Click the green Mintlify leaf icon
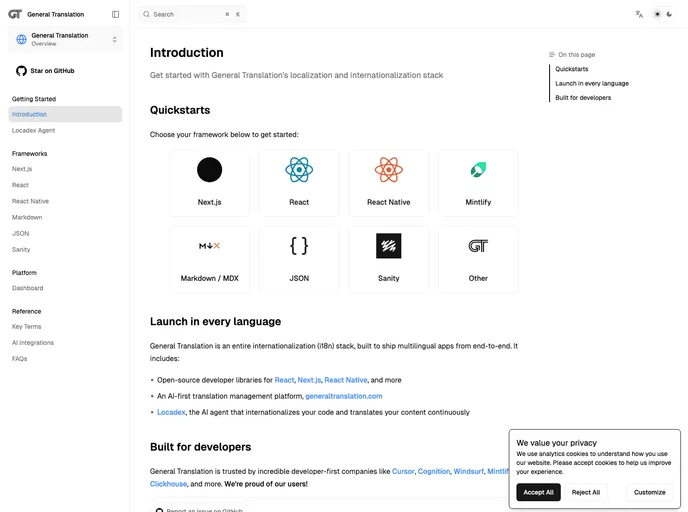The height and width of the screenshot is (512, 688). pyautogui.click(x=478, y=169)
